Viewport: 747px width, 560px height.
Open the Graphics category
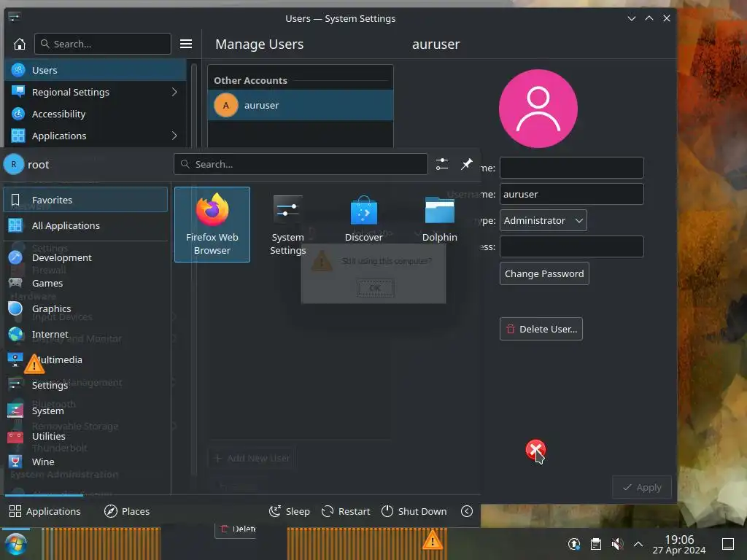(x=86, y=308)
